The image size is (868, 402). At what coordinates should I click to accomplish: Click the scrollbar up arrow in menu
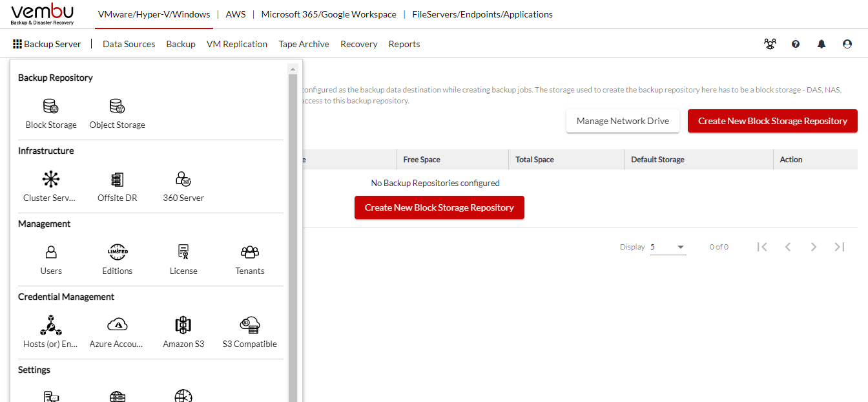[x=293, y=69]
